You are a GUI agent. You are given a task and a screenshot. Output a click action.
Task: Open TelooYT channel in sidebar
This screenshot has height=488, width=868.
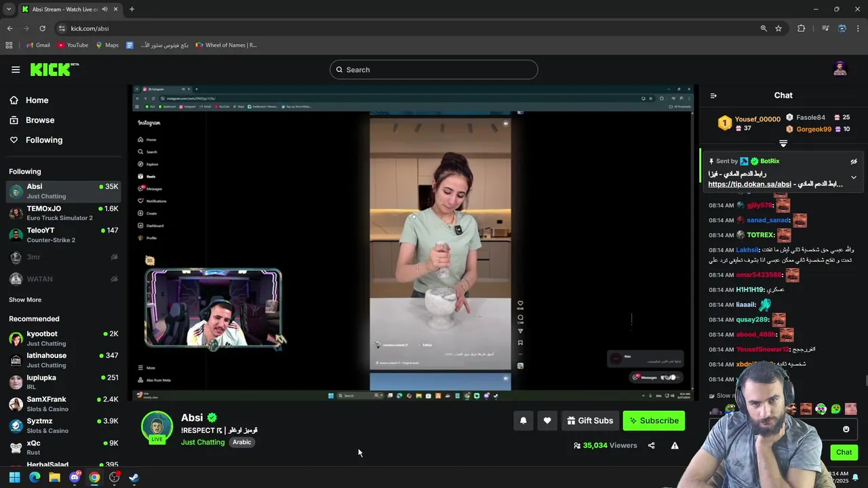point(63,235)
